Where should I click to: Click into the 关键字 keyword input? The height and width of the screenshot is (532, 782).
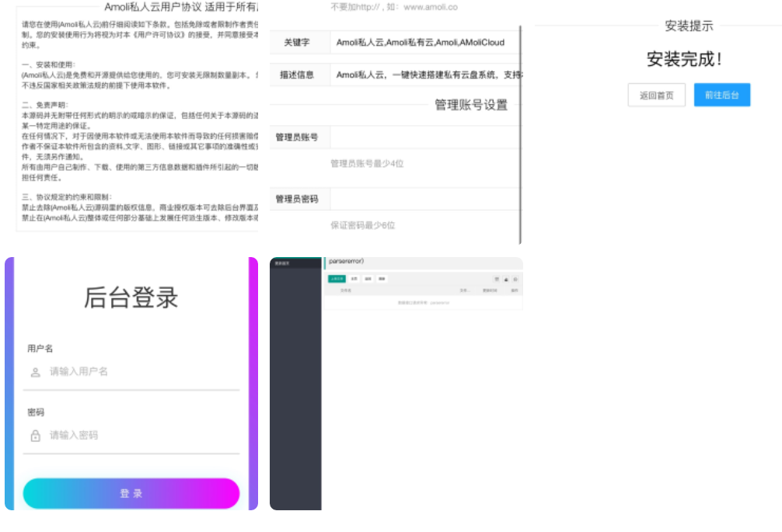point(424,43)
